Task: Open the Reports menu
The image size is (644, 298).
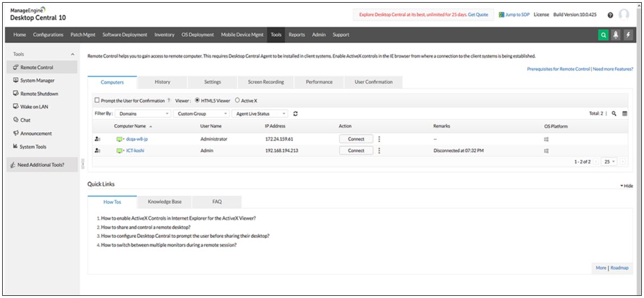Action: (297, 35)
